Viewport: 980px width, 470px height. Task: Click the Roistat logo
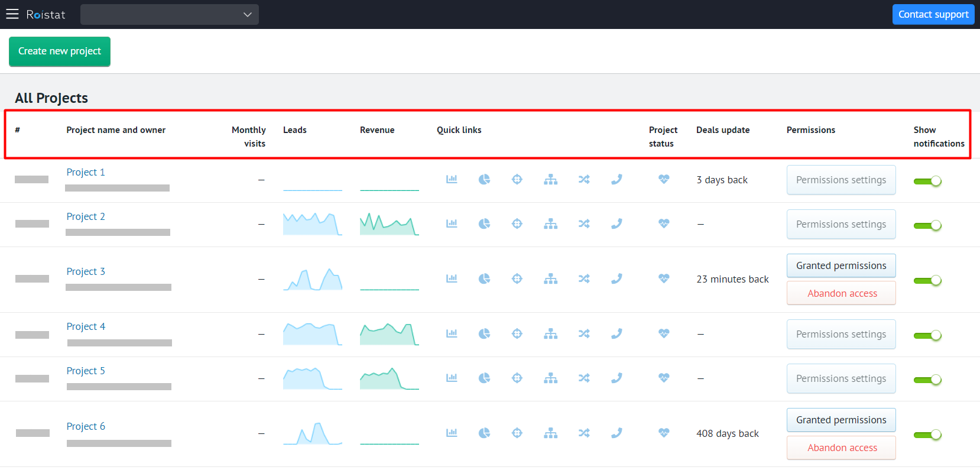(46, 14)
